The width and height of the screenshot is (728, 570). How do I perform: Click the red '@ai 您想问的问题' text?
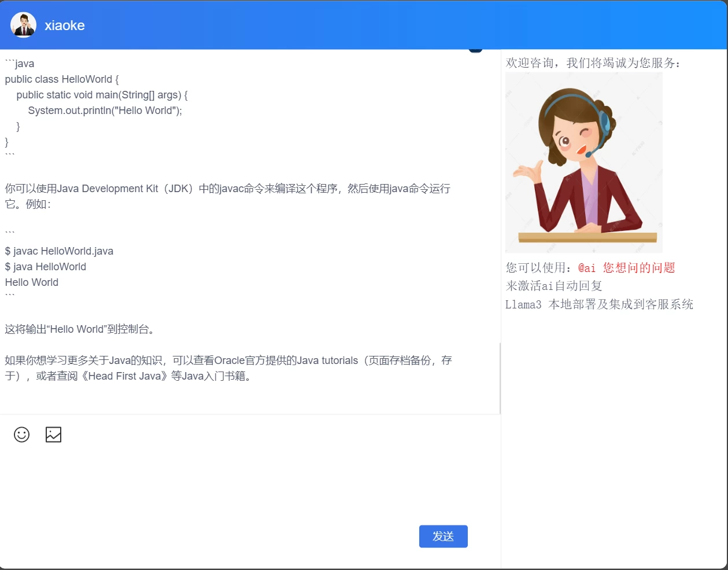coord(627,267)
